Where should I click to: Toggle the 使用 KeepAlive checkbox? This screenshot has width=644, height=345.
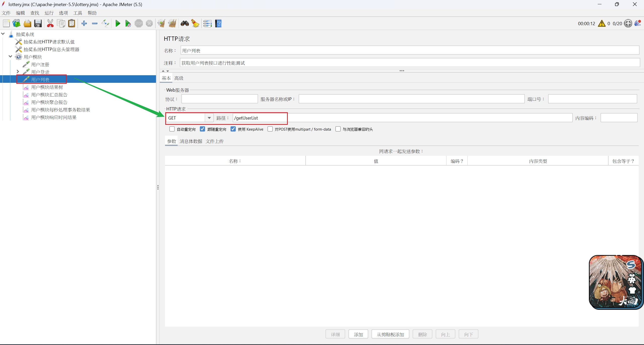pos(233,129)
